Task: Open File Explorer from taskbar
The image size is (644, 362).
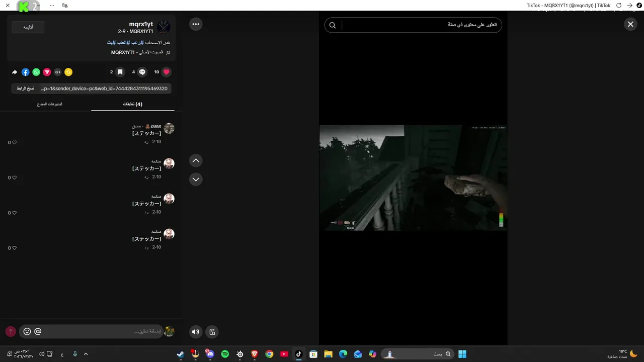Action: [x=328, y=354]
